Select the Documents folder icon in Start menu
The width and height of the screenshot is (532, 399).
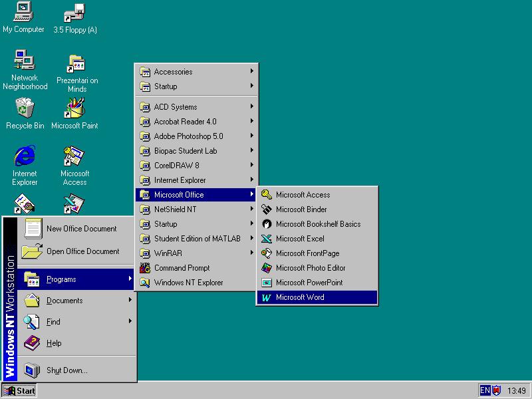pyautogui.click(x=32, y=301)
